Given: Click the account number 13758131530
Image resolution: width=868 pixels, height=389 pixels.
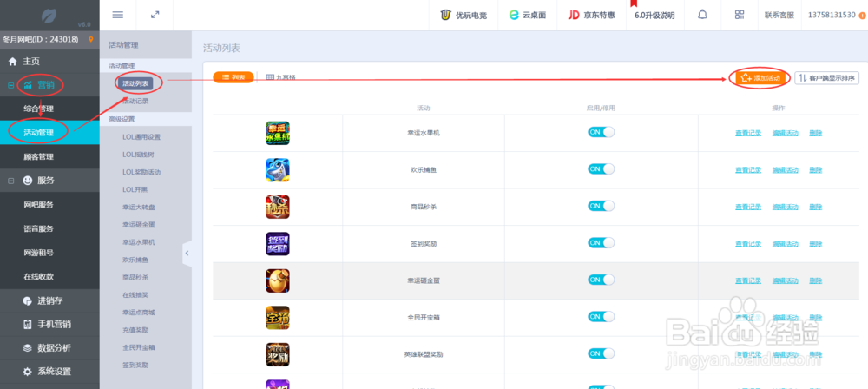Looking at the screenshot, I should point(832,15).
